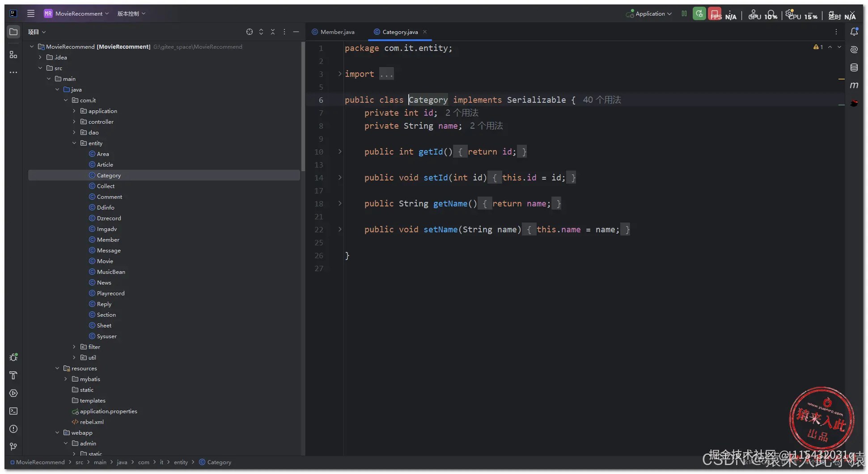This screenshot has height=474, width=868.
Task: Collapse the entity package
Action: coord(74,143)
